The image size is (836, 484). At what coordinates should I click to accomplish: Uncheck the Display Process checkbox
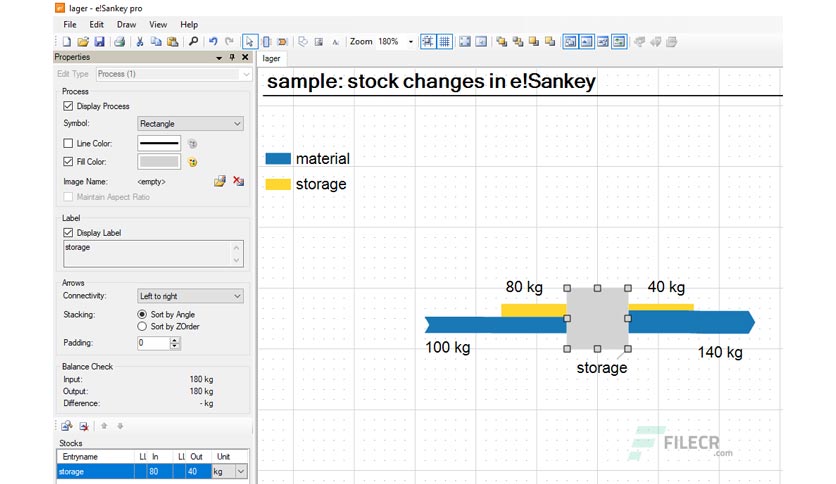point(68,106)
